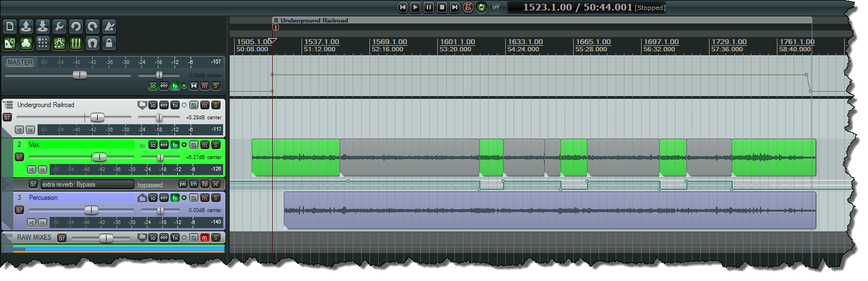Mute the master track

pyautogui.click(x=205, y=86)
